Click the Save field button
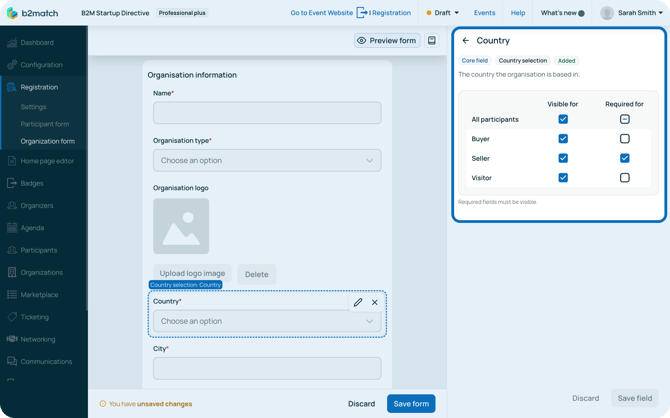The image size is (670, 418). coord(635,398)
